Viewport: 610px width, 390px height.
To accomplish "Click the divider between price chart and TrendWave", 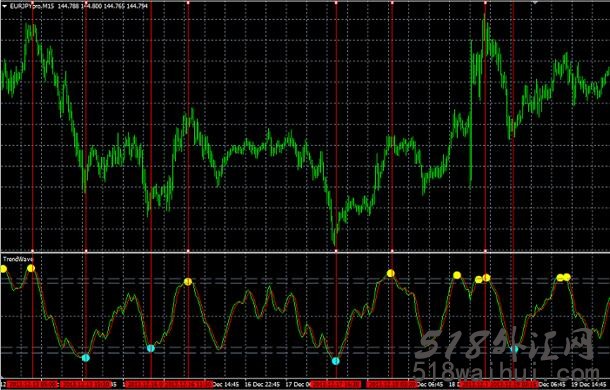I will 305,252.
